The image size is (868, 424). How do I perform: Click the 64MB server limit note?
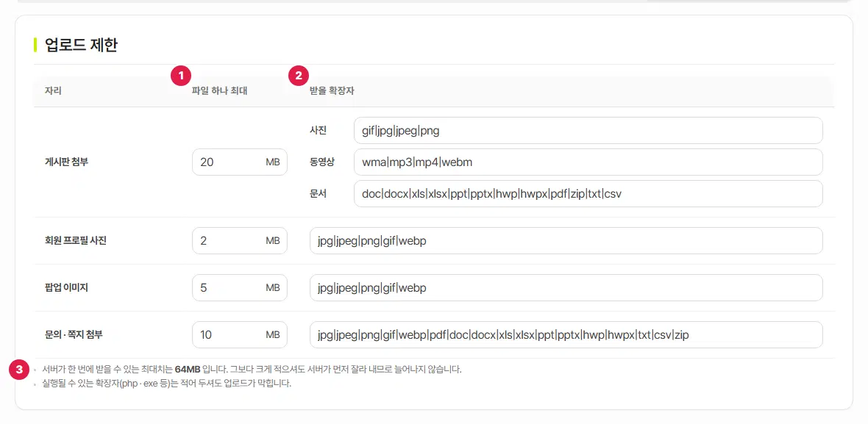point(252,370)
